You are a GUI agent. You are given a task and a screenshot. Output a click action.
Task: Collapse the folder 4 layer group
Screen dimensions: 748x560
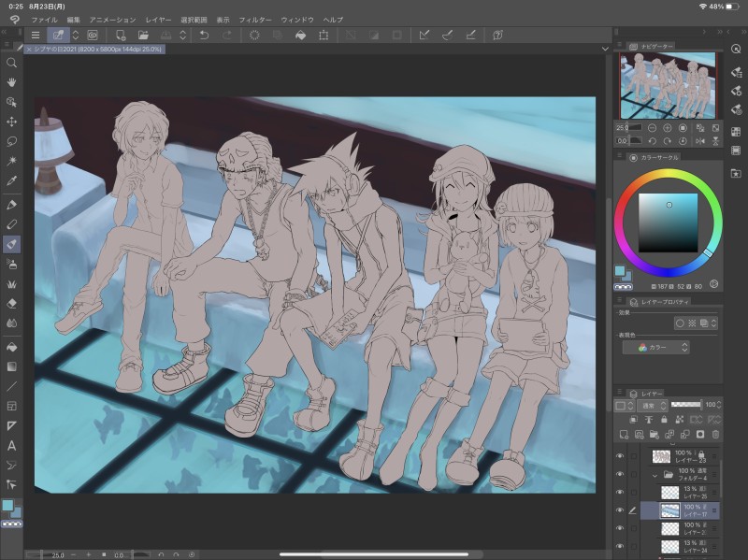pos(654,475)
